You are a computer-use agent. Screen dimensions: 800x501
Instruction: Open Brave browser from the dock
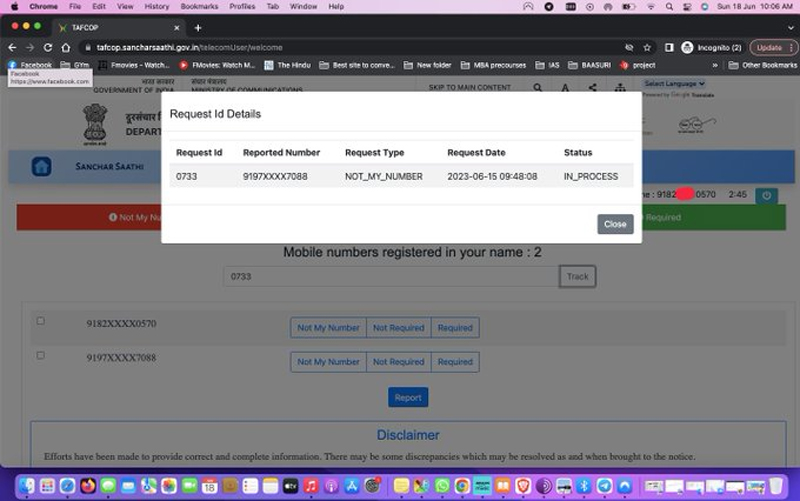coord(523,486)
